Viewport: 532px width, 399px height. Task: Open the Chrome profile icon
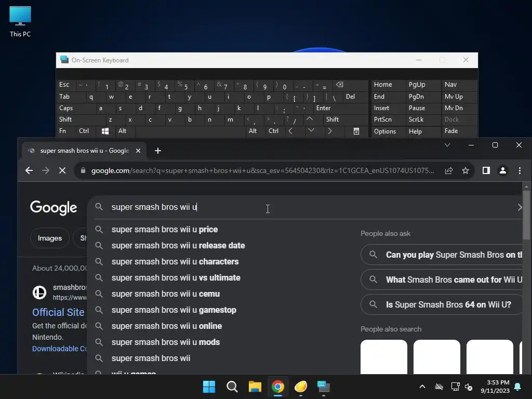503,170
